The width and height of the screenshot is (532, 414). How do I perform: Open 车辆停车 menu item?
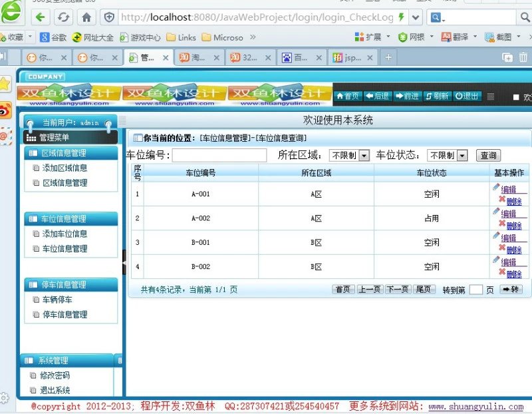coord(57,300)
